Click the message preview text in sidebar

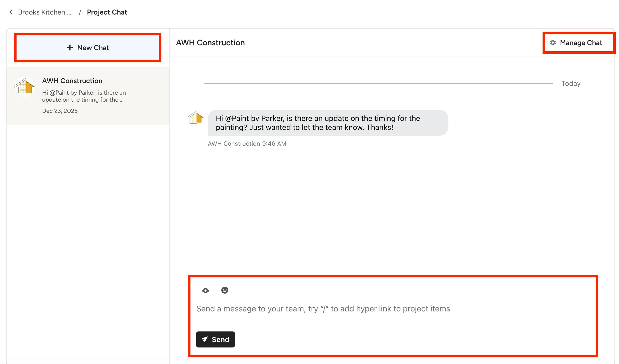point(84,96)
